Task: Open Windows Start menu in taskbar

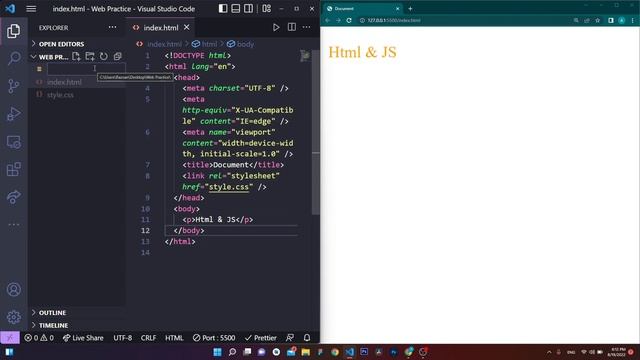Action: (x=218, y=352)
